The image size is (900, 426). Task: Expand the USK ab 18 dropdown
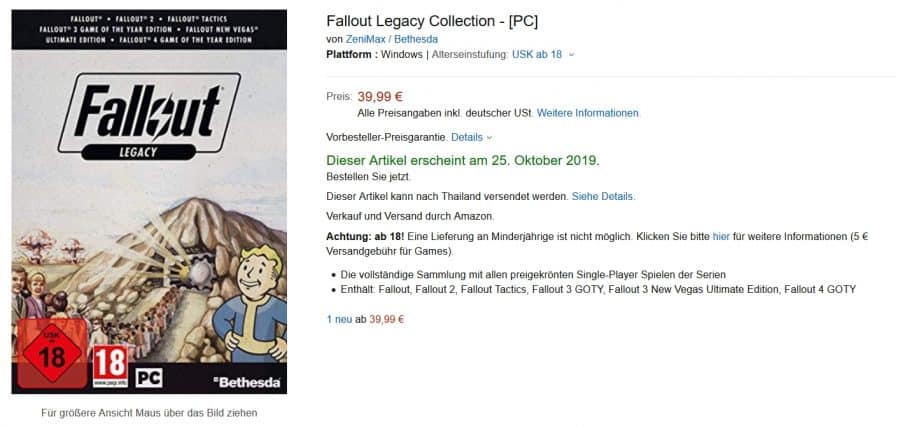pyautogui.click(x=571, y=54)
